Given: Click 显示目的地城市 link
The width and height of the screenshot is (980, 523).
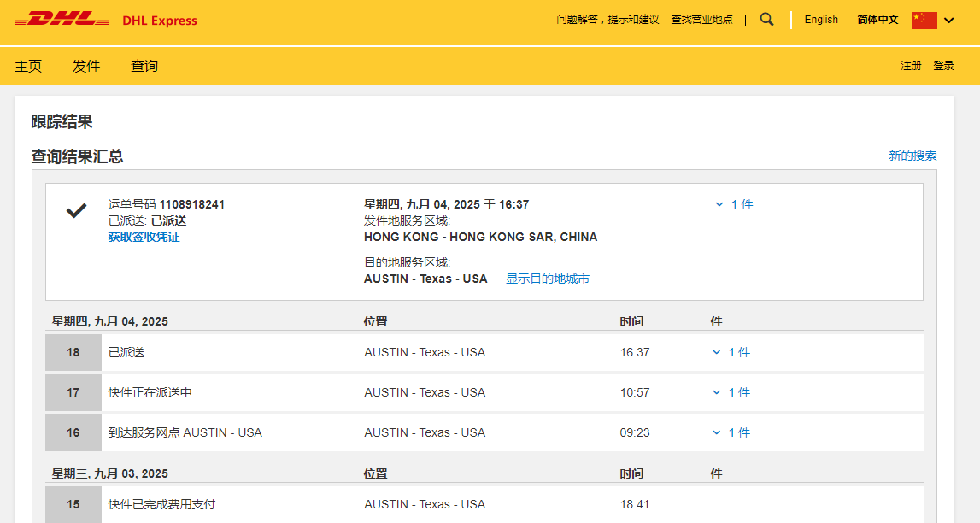Looking at the screenshot, I should (x=547, y=279).
